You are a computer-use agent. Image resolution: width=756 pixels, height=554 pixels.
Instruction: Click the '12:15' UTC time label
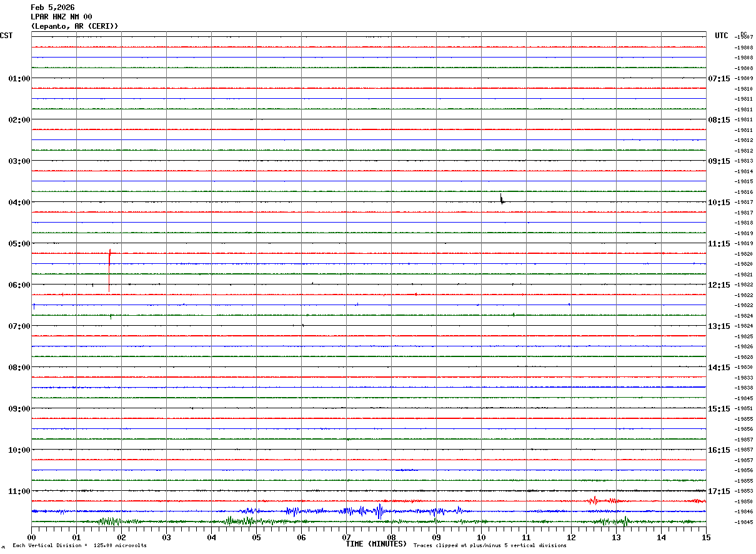tap(719, 285)
